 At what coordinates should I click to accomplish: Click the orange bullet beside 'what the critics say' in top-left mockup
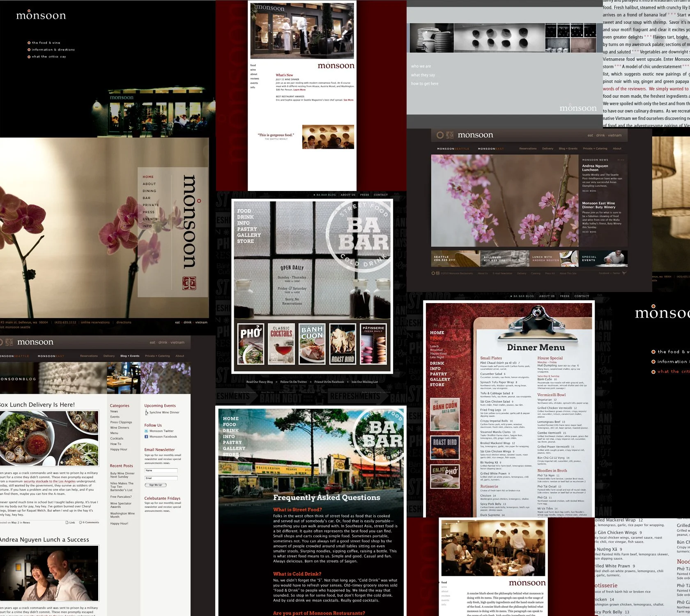tap(29, 57)
